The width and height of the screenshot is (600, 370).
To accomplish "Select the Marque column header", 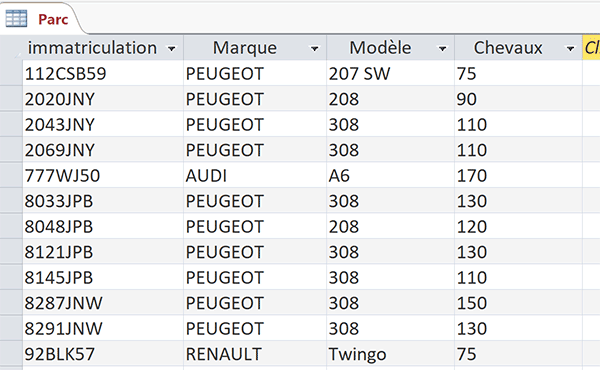I will [x=255, y=48].
